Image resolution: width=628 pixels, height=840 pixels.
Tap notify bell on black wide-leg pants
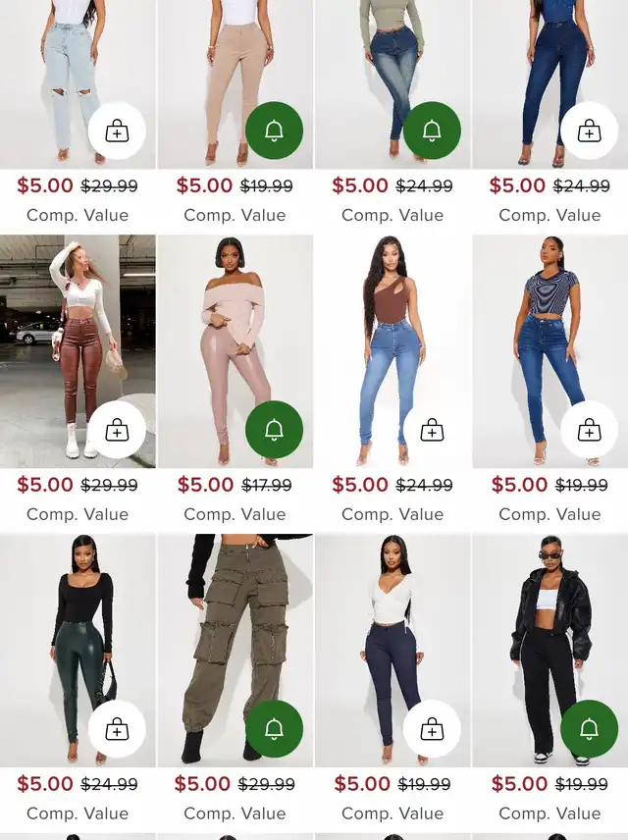[590, 728]
